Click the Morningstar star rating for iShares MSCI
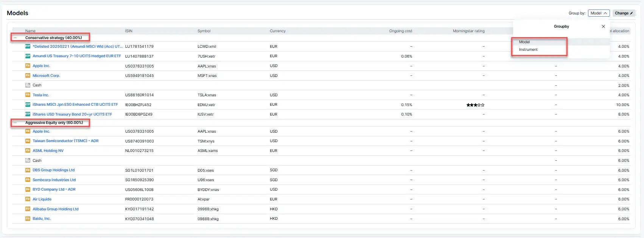The height and width of the screenshot is (238, 644). pyautogui.click(x=475, y=105)
